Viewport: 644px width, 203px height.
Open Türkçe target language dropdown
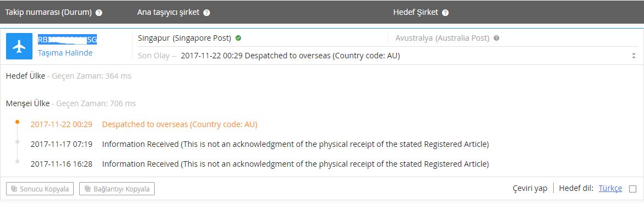[610, 188]
